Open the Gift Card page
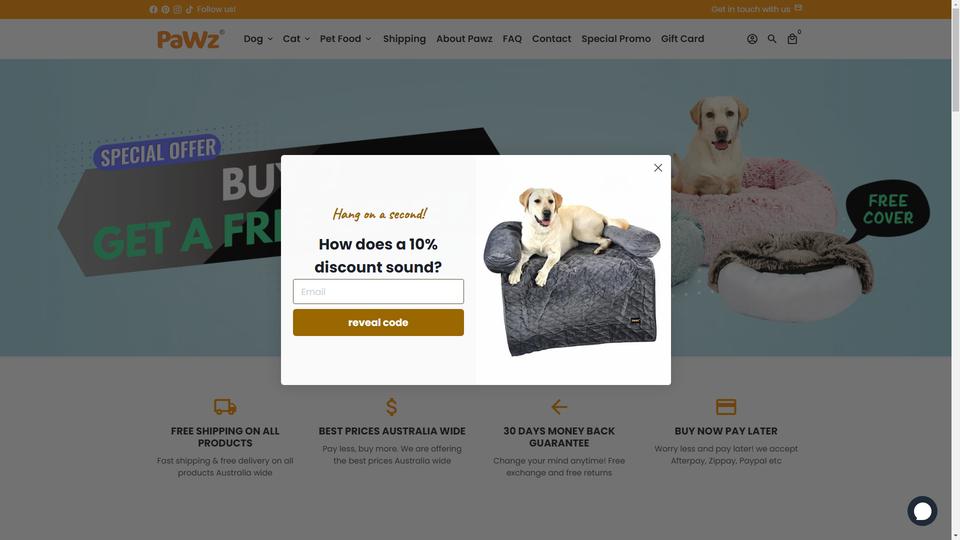The width and height of the screenshot is (960, 540). pyautogui.click(x=682, y=39)
